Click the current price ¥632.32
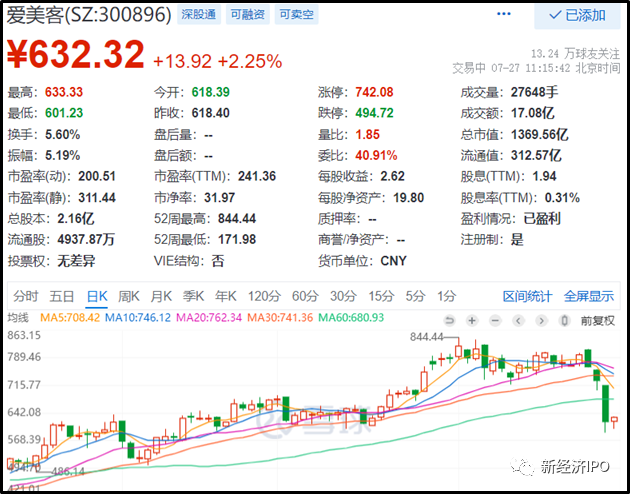The width and height of the screenshot is (630, 494). pyautogui.click(x=76, y=54)
